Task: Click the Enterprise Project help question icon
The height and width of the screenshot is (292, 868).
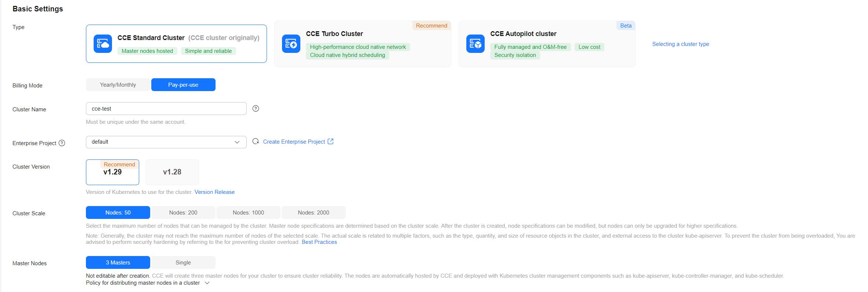Action: (62, 143)
